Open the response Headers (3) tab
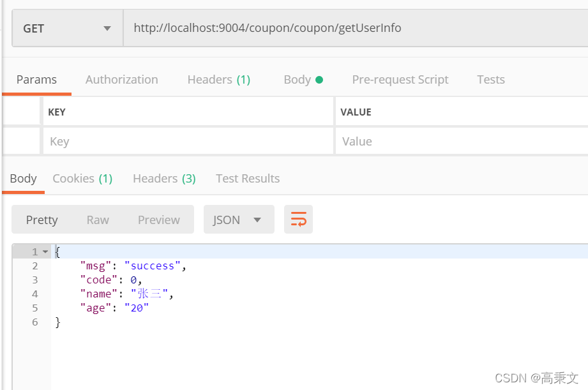The height and width of the screenshot is (390, 588). click(164, 179)
